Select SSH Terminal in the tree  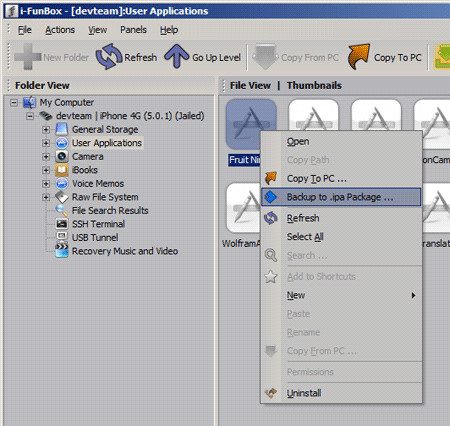(x=98, y=224)
